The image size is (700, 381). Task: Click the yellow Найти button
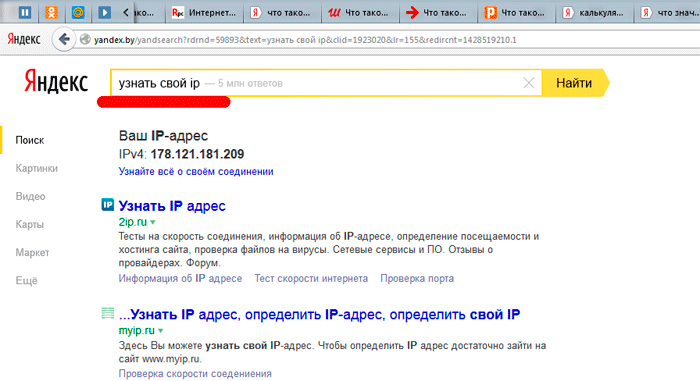tap(575, 83)
